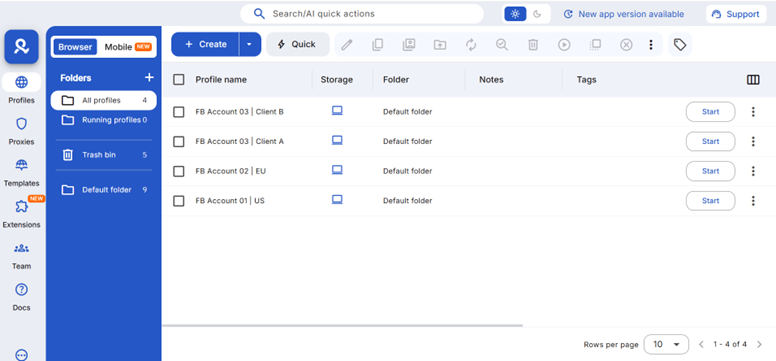This screenshot has width=776, height=361.
Task: Click the horizontal scrollbar below the table
Action: [x=342, y=325]
